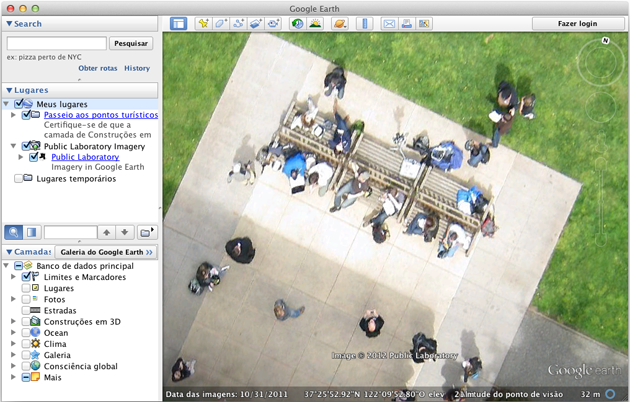Open the search History link
This screenshot has width=630, height=402.
point(137,68)
